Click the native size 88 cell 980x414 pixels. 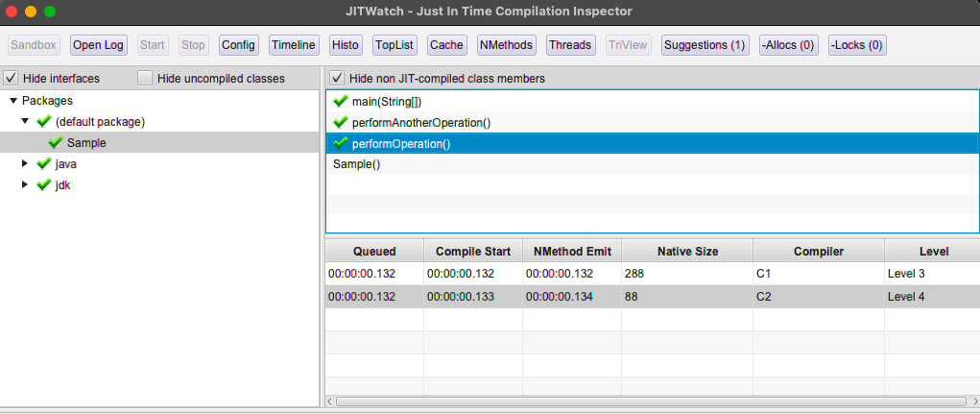point(687,297)
